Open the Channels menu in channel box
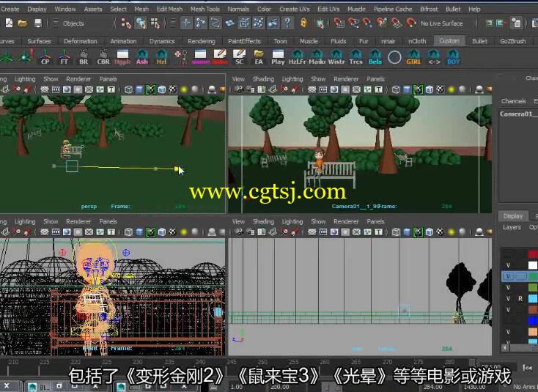538x392 pixels. (513, 101)
